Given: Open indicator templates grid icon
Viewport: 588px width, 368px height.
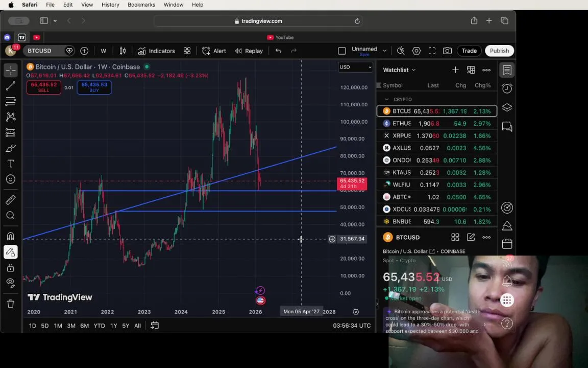Looking at the screenshot, I should click(187, 51).
